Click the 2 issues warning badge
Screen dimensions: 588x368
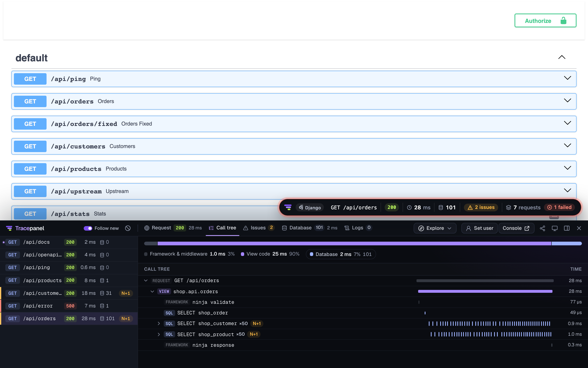coord(481,207)
